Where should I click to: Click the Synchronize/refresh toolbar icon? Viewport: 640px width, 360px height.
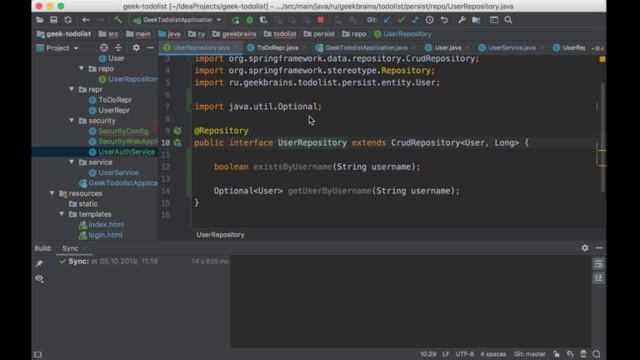click(x=68, y=20)
